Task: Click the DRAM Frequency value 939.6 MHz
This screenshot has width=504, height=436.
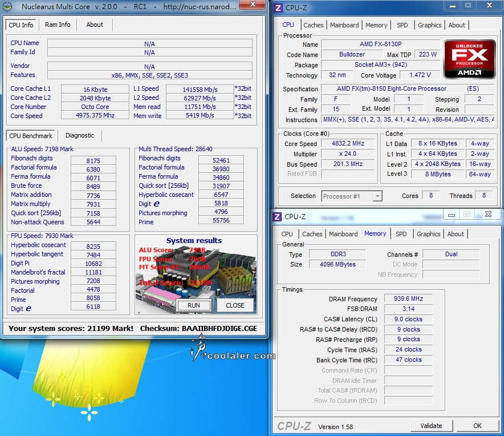Action: 408,298
